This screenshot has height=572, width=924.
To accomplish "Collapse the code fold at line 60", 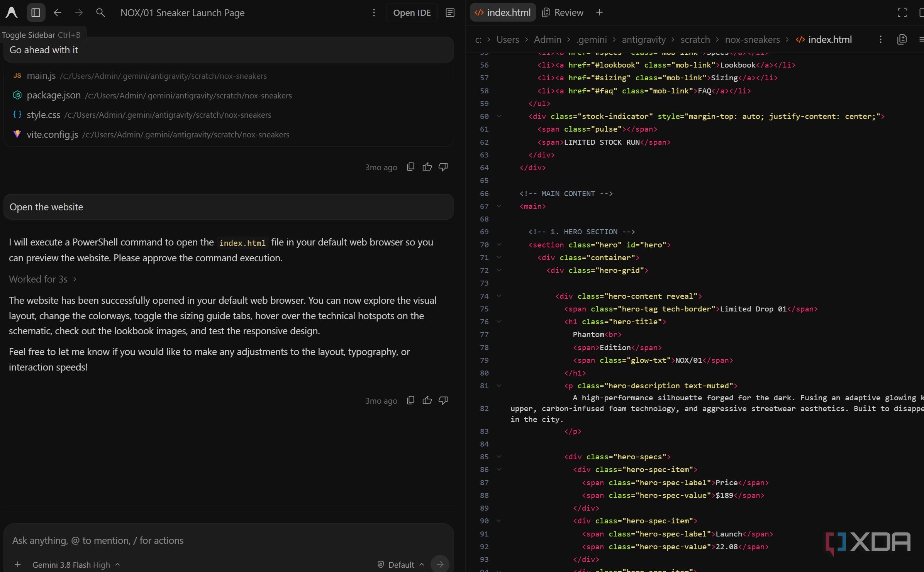I will coord(499,116).
